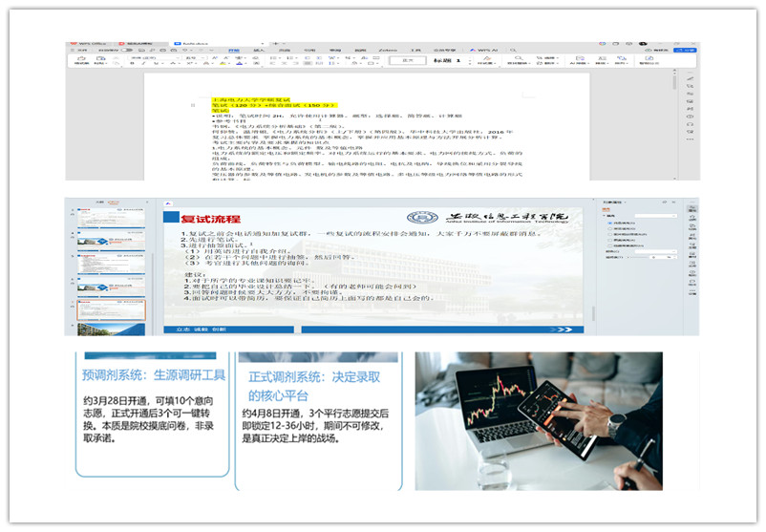Select the Normal body text style
Screen dimensions: 766x532
[408, 60]
